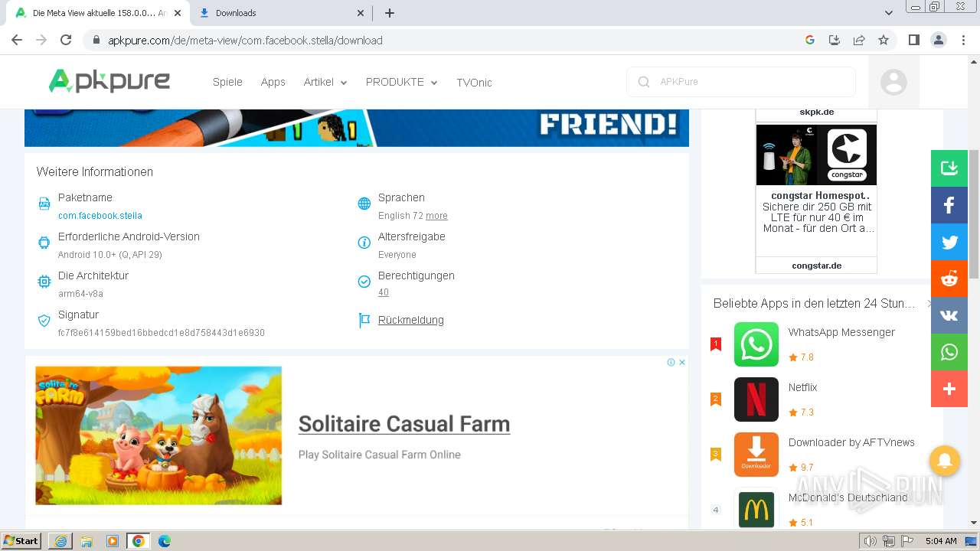Click the more languages link
Viewport: 980px width, 551px height.
tap(436, 216)
